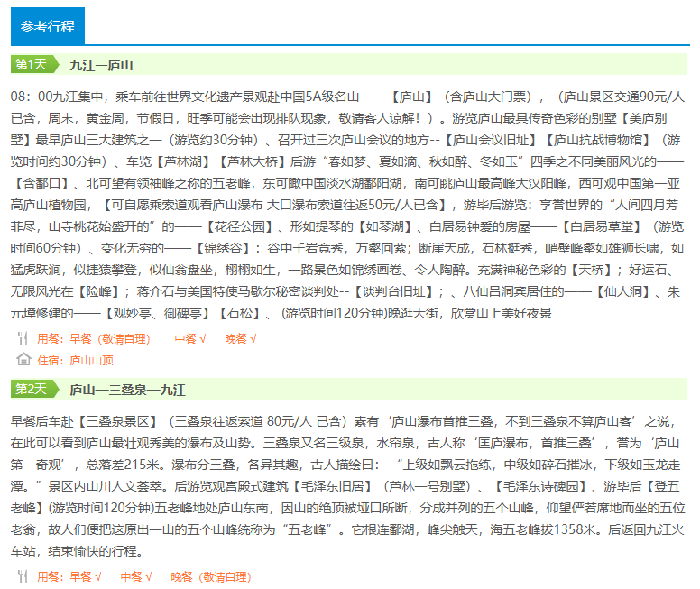The width and height of the screenshot is (700, 589).
Task: Click 中餐 √ on day 2
Action: 136,577
